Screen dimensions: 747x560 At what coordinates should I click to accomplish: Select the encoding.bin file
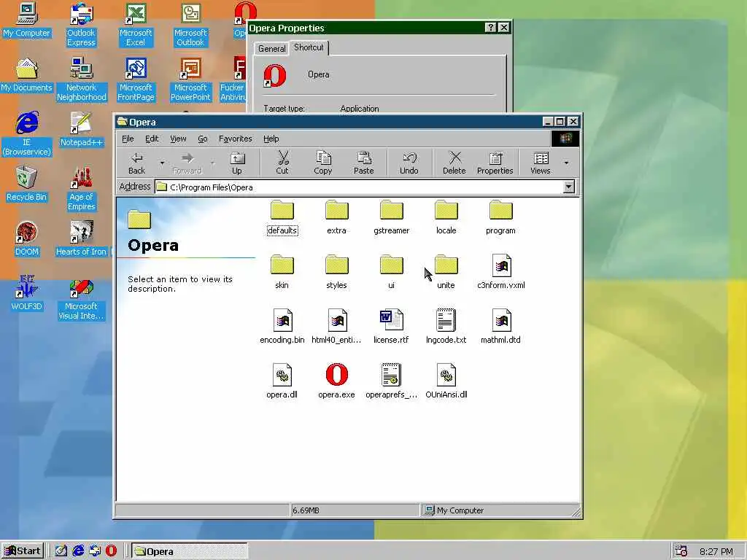point(282,327)
